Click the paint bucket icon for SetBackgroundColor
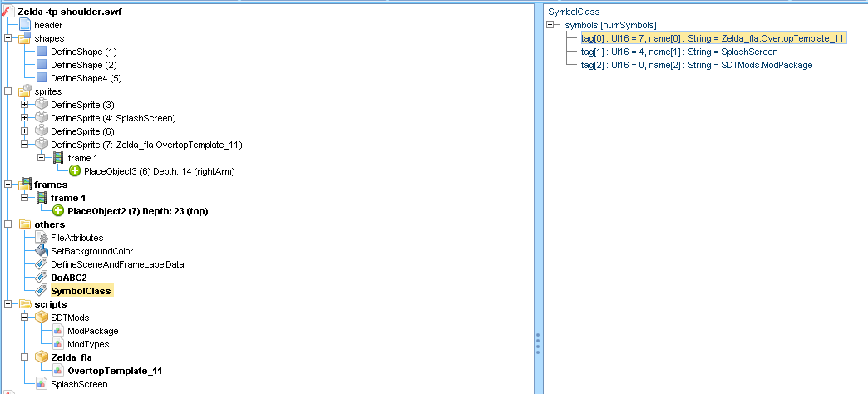The width and height of the screenshot is (868, 394). click(x=42, y=251)
